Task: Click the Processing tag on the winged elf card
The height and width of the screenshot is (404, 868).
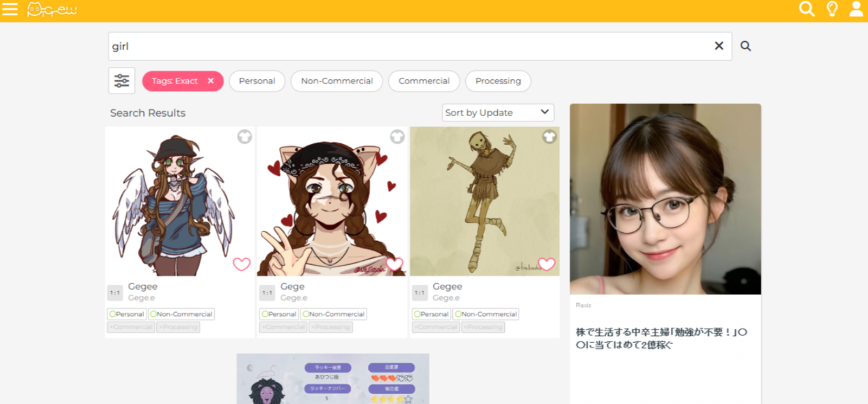Action: (178, 327)
